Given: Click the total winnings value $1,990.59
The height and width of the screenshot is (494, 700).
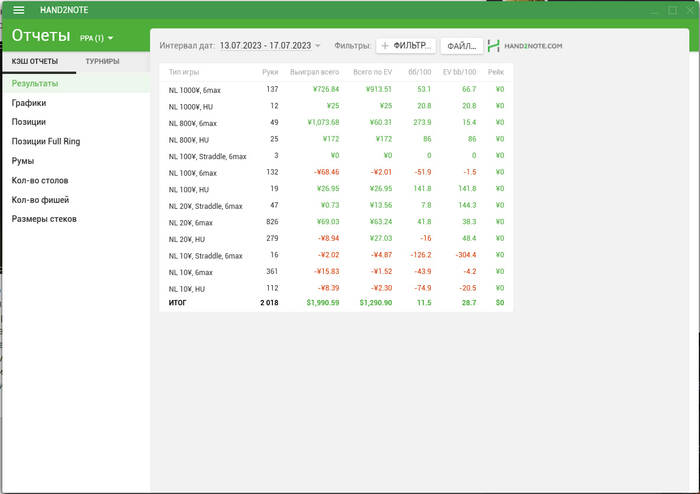Looking at the screenshot, I should [x=323, y=303].
